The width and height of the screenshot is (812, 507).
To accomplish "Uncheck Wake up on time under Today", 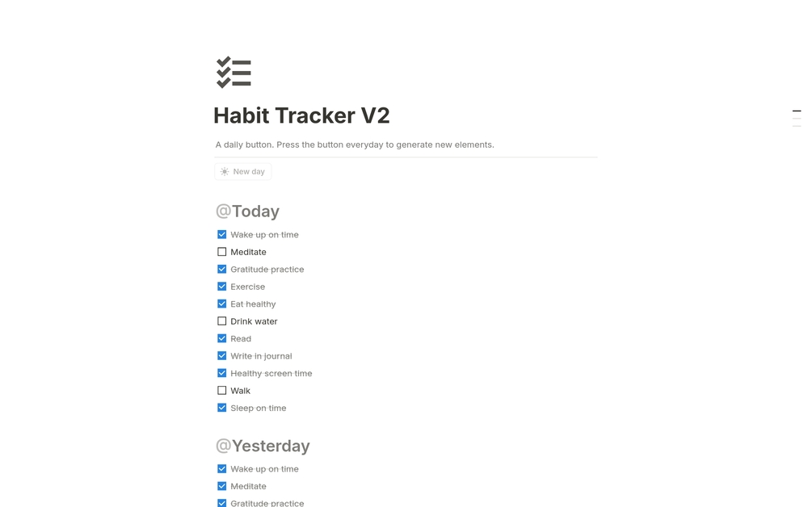I will pos(222,234).
